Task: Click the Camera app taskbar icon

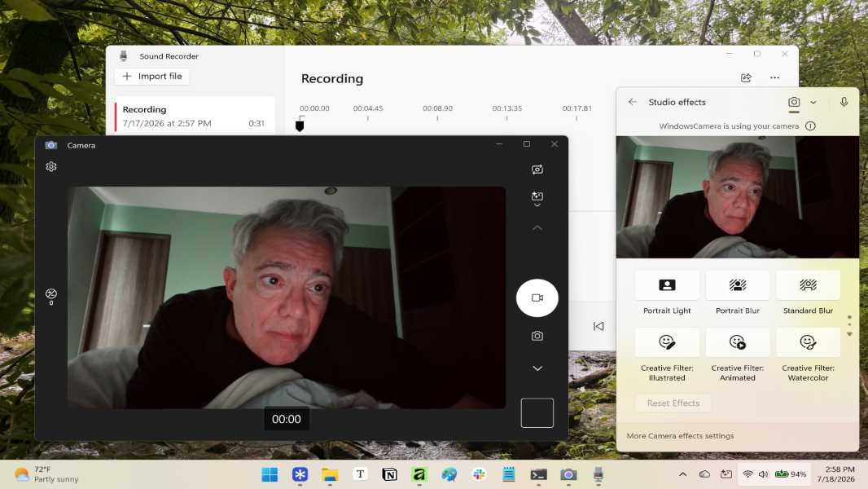Action: (568, 474)
